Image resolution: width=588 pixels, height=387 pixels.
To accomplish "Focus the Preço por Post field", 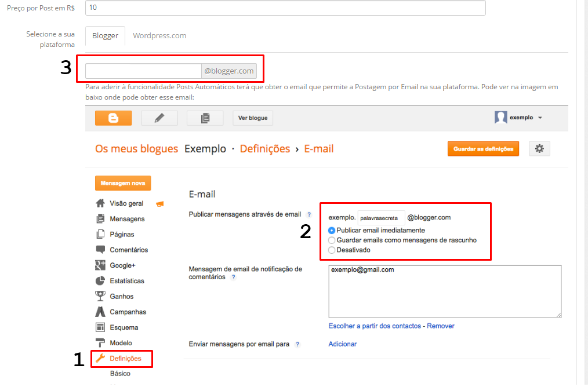I will click(x=285, y=8).
